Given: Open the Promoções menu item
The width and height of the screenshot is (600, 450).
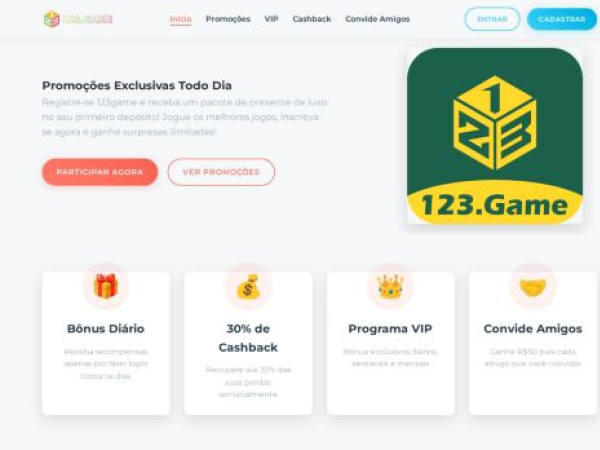Looking at the screenshot, I should [228, 19].
